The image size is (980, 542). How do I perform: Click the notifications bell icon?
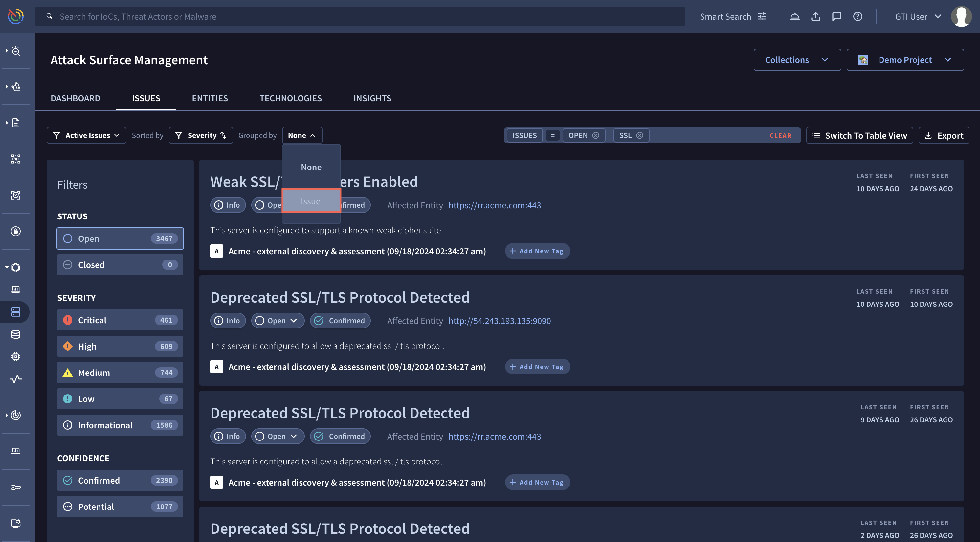click(794, 17)
